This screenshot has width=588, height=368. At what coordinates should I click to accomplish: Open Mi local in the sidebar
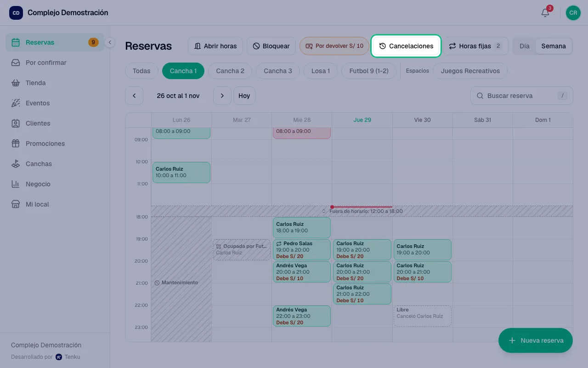pos(55,204)
